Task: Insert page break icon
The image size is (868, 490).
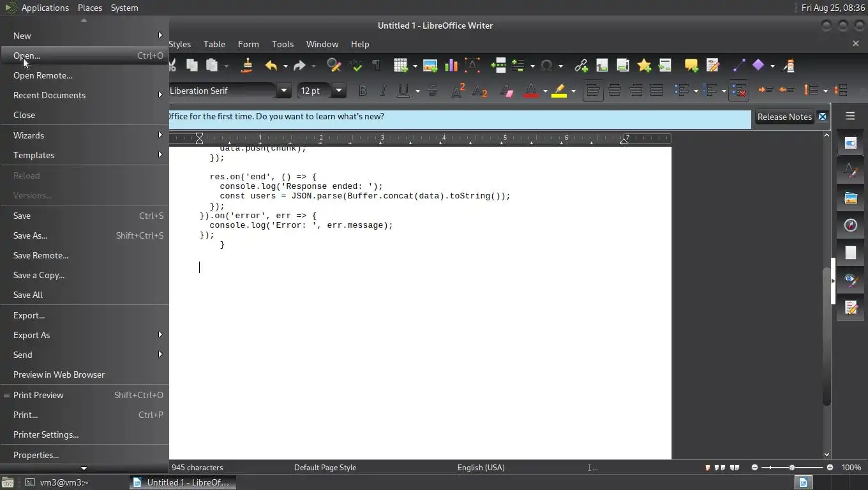Action: 498,65
